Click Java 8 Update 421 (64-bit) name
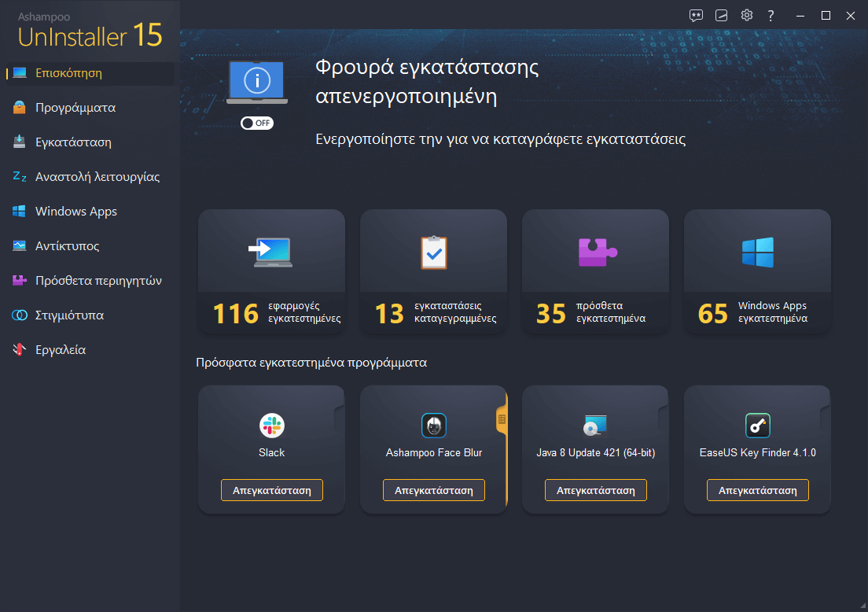Screen dimensions: 868x612 [x=596, y=452]
